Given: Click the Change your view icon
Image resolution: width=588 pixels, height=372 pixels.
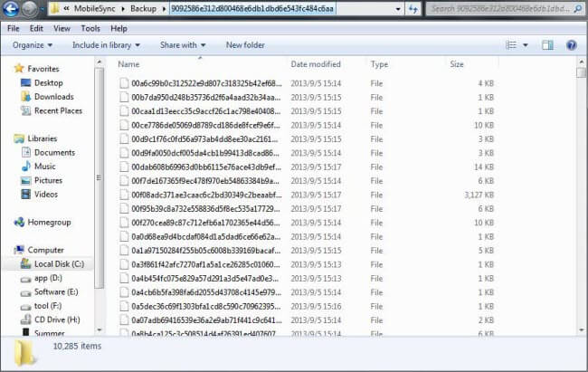Looking at the screenshot, I should pos(511,45).
